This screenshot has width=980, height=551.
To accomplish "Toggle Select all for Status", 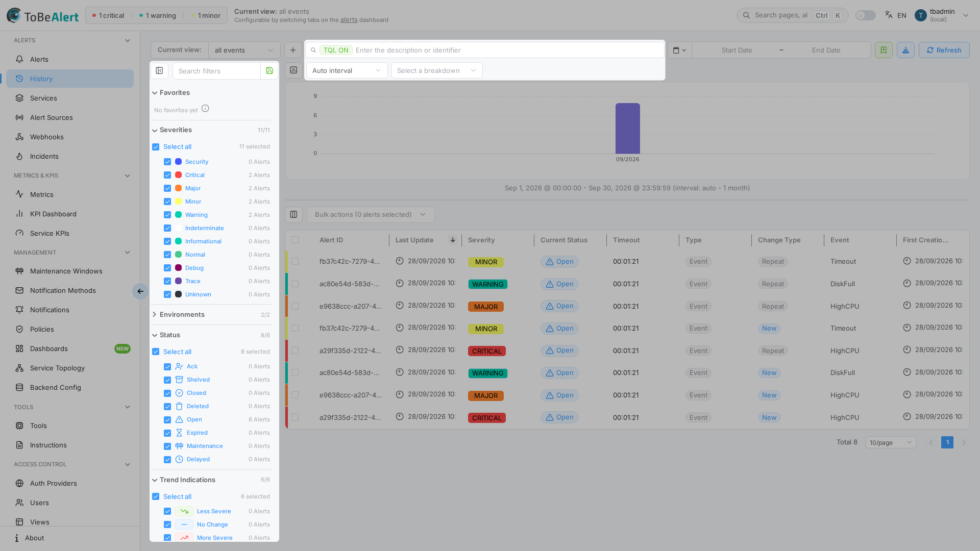I will (x=156, y=352).
